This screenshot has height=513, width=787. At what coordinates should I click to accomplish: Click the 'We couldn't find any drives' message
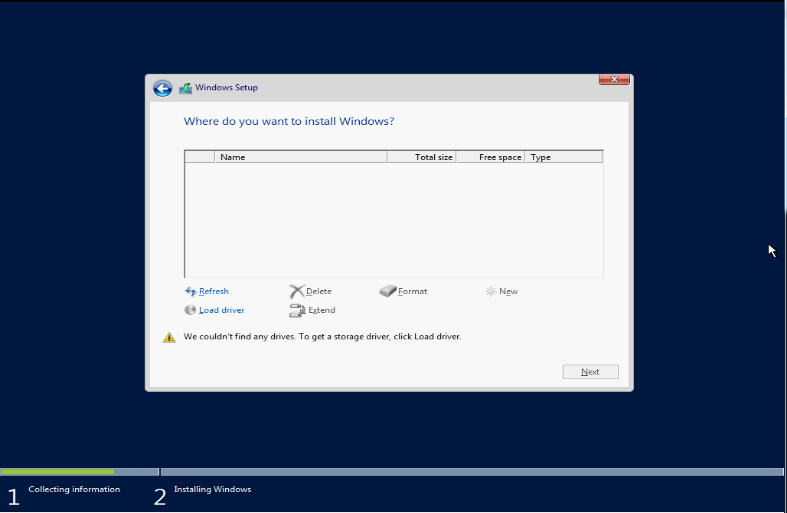click(322, 337)
